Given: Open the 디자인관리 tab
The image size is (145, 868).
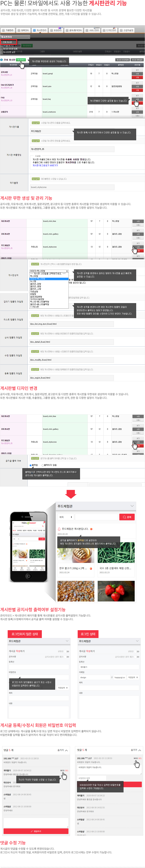Looking at the screenshot, I should pos(109,30).
